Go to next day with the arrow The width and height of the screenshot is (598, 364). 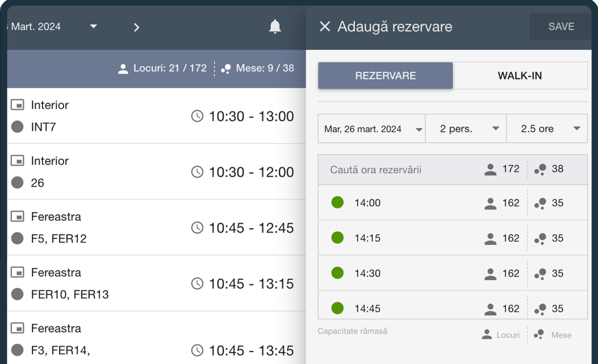[136, 27]
